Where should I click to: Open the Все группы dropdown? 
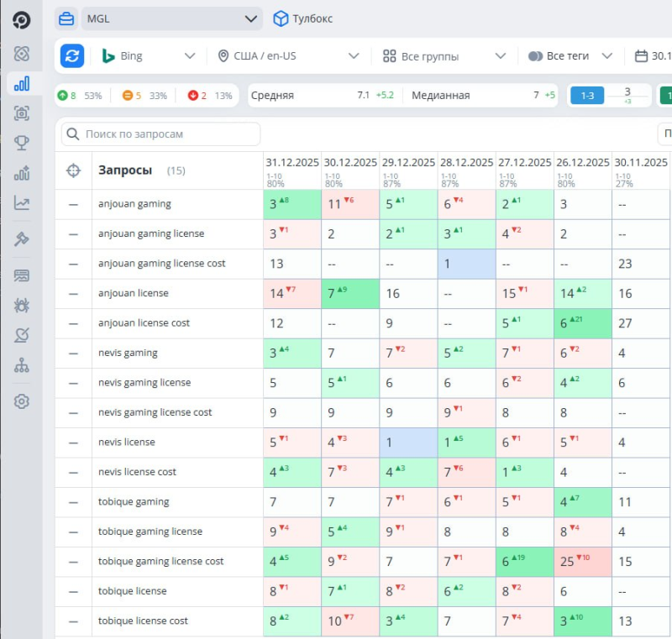[444, 56]
